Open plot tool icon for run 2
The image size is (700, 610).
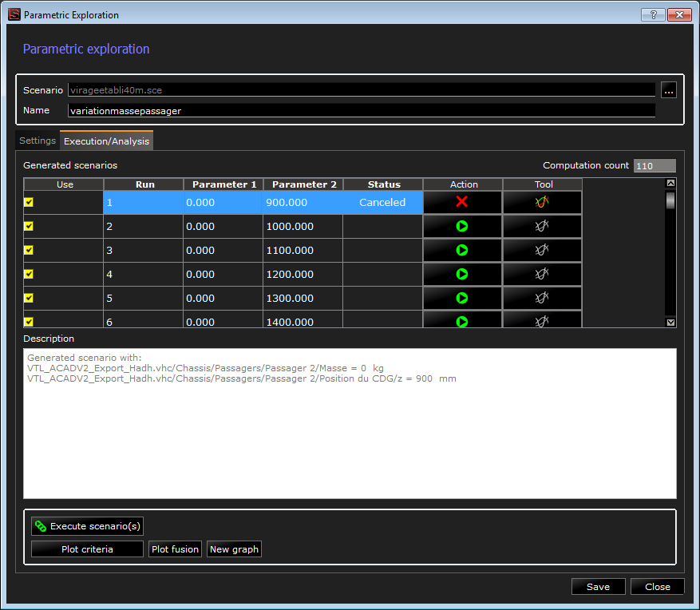(x=542, y=226)
